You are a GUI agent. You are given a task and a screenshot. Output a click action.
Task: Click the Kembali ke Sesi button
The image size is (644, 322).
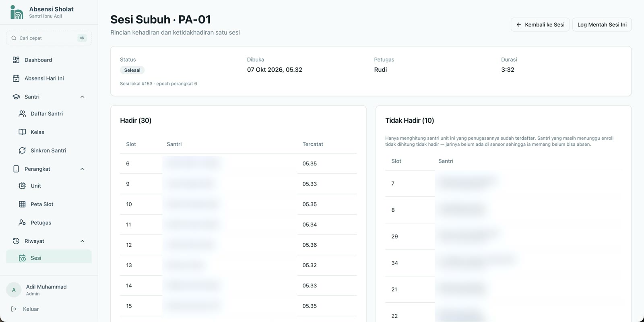540,25
